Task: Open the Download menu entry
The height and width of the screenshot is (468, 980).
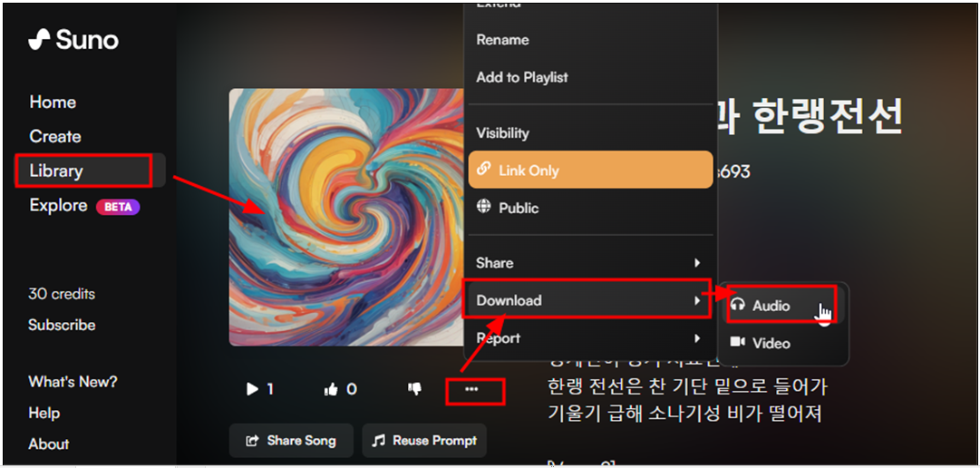Action: [590, 300]
